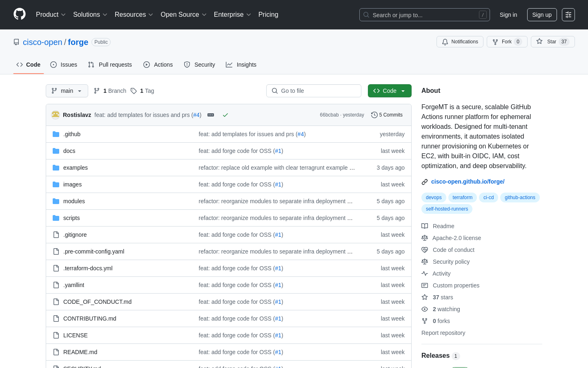Expand commit message ellipsis button
This screenshot has height=368, width=588.
(211, 115)
